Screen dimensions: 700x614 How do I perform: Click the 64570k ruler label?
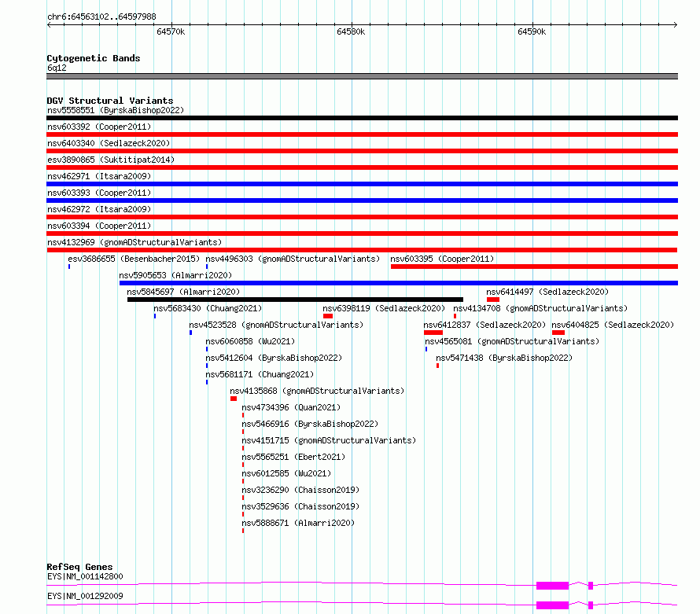pyautogui.click(x=171, y=31)
